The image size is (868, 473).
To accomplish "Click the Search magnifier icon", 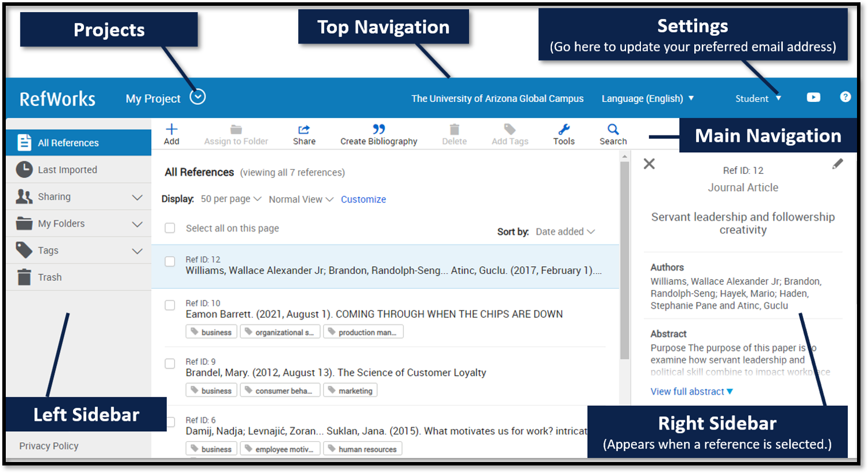I will [613, 129].
